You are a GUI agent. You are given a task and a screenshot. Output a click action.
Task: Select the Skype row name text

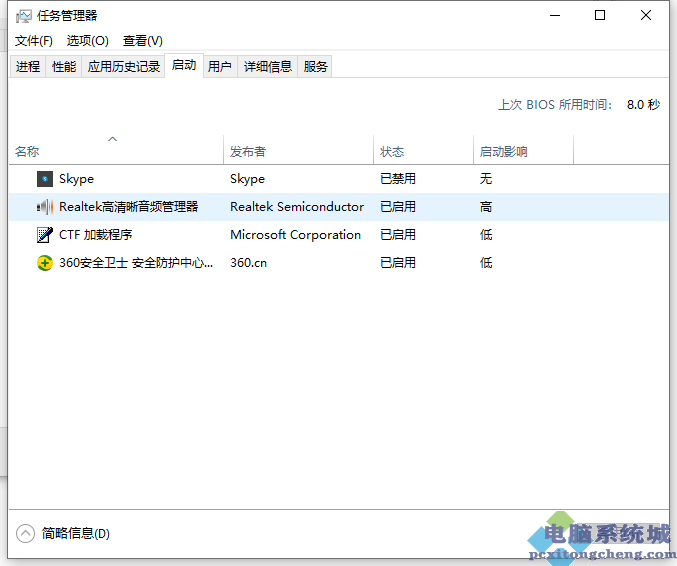click(x=76, y=179)
